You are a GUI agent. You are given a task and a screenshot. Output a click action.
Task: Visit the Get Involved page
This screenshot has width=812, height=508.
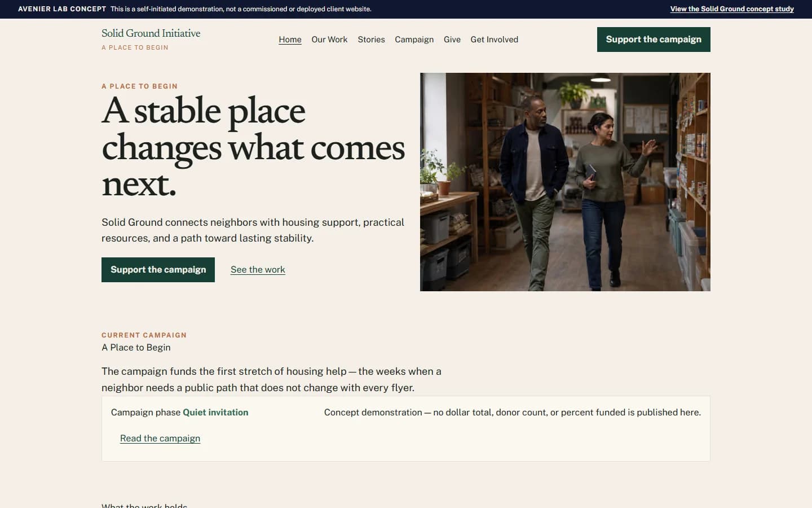pos(494,40)
